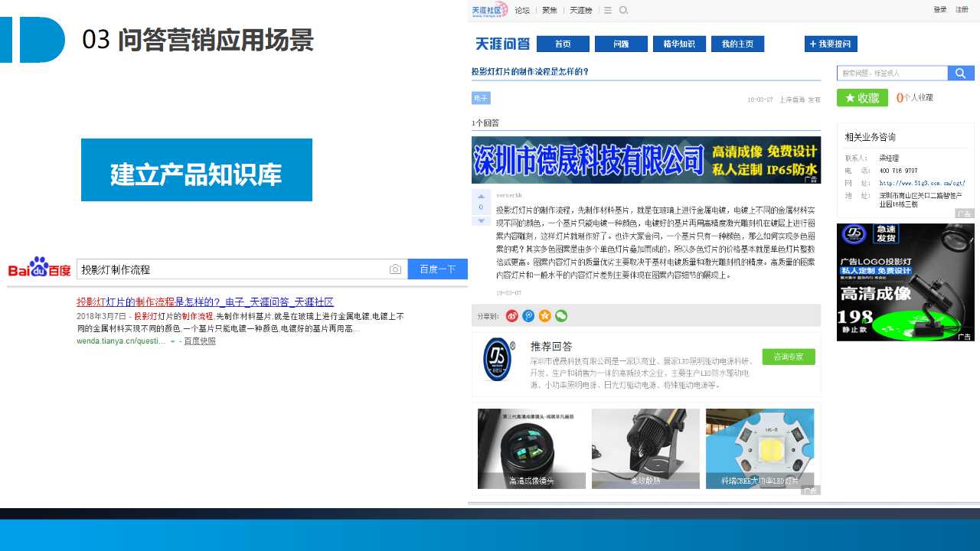Focus the 天涯问答 question search box
Image resolution: width=980 pixels, height=551 pixels.
click(892, 73)
